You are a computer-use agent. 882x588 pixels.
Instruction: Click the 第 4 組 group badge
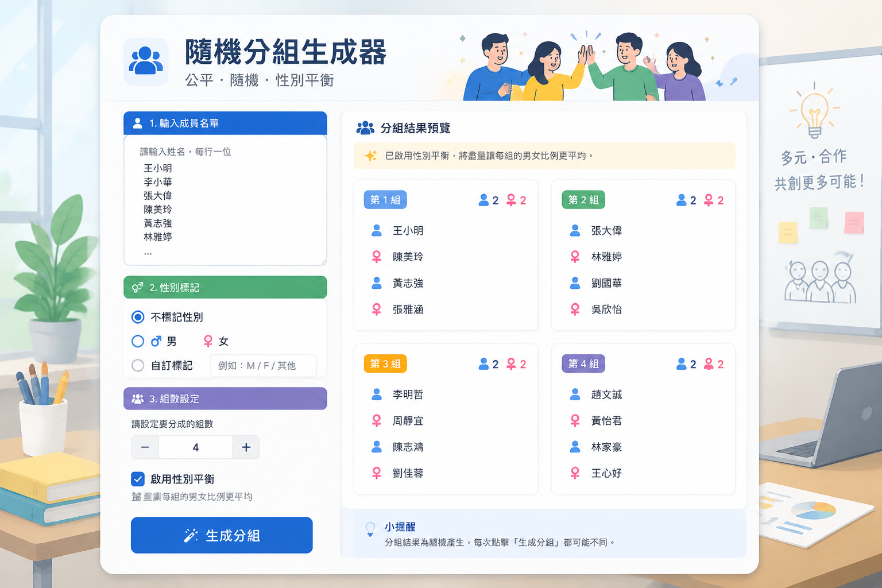click(x=583, y=363)
